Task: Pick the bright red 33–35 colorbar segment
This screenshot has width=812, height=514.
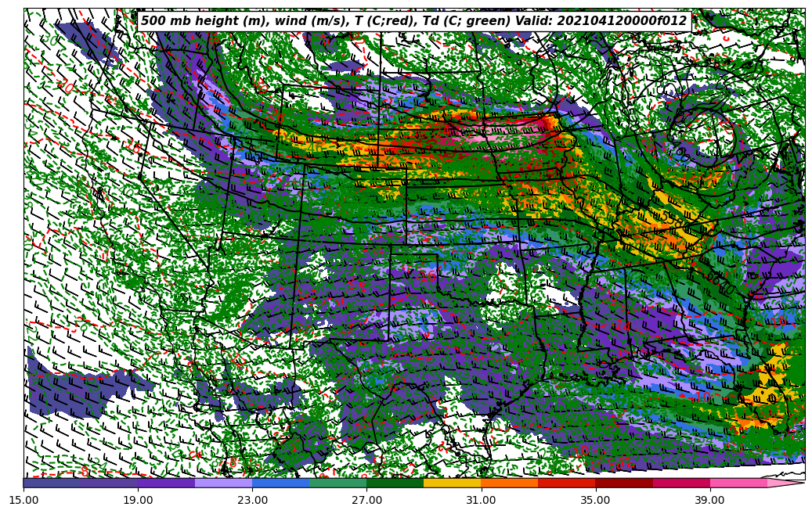Action: [x=566, y=483]
